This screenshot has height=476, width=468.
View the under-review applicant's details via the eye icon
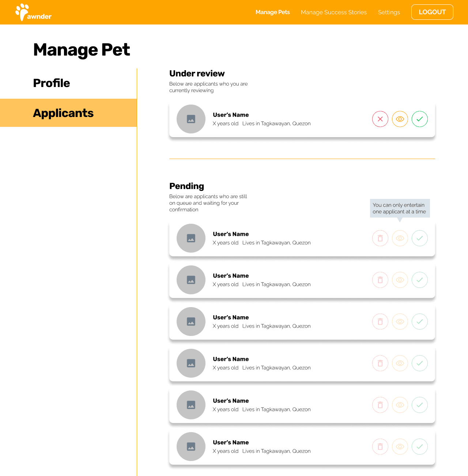(x=400, y=119)
